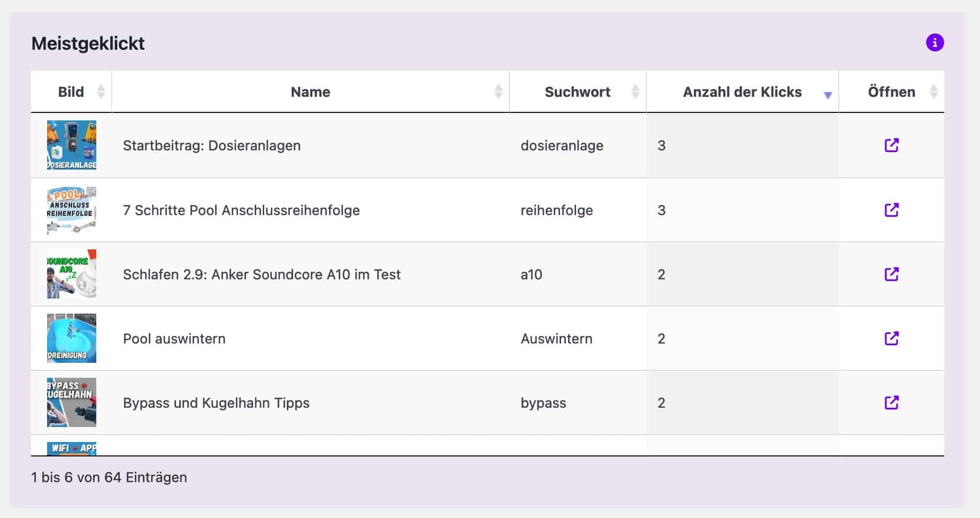Click the partially visible WIFI APP thumbnail
The image size is (980, 518).
click(x=72, y=448)
